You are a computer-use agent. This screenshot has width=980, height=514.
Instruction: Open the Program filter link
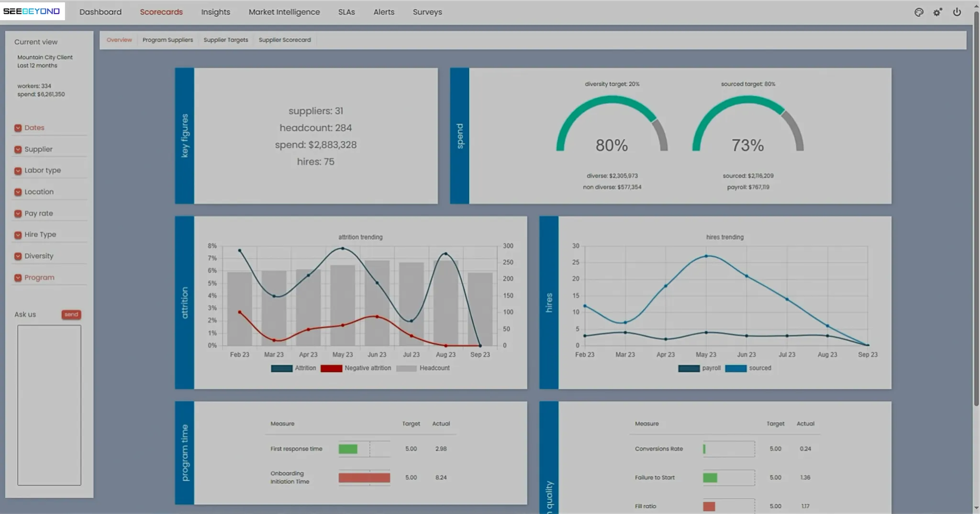coord(39,277)
